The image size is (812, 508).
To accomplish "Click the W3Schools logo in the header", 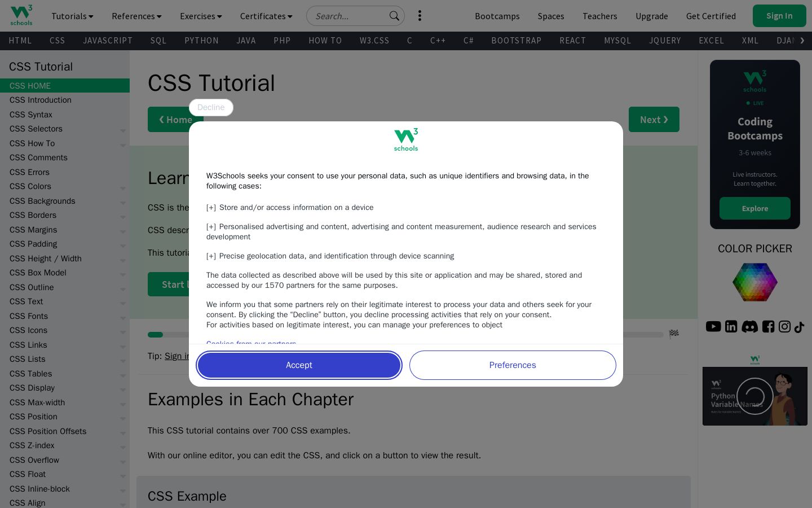I will (x=21, y=15).
